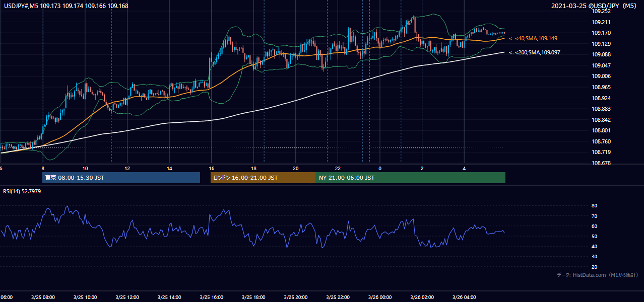Click the '2021-03-25 のUSD/JPY（M5）' chart heading
The width and height of the screenshot is (644, 302).
click(594, 6)
